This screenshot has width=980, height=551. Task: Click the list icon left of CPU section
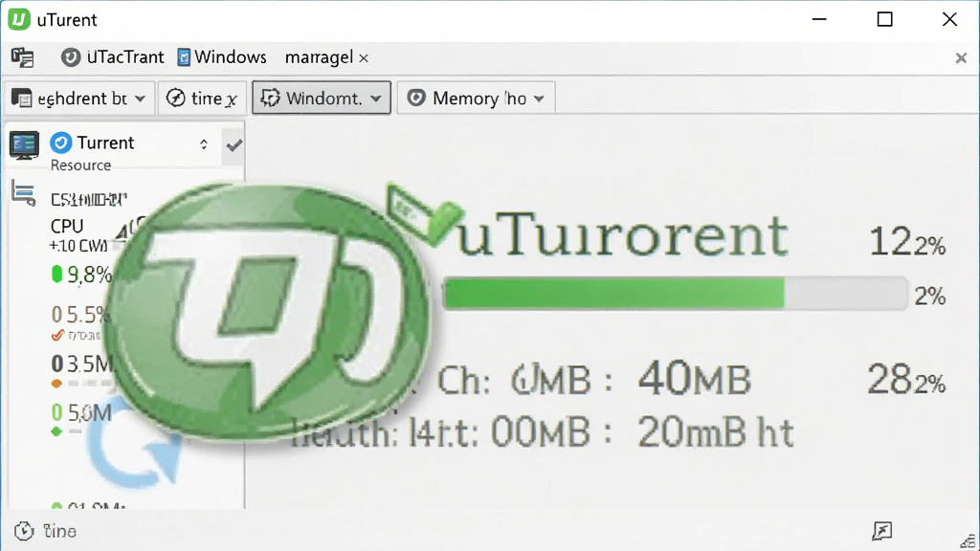click(x=24, y=193)
